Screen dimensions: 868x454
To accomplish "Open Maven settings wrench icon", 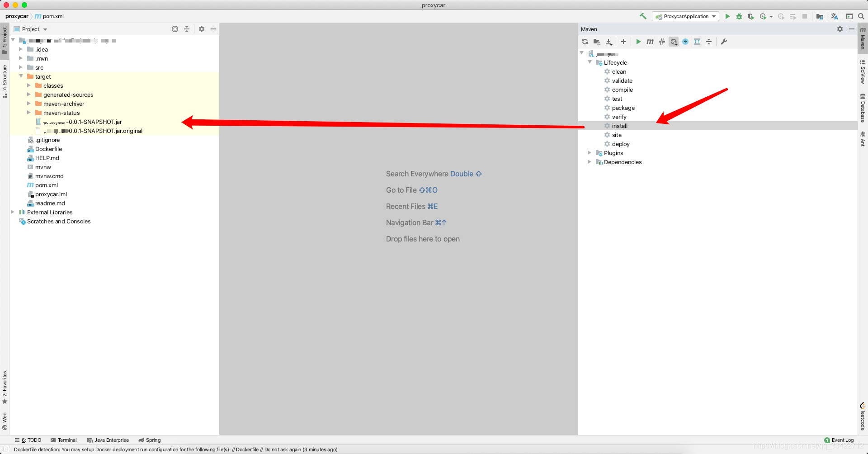I will pyautogui.click(x=724, y=42).
